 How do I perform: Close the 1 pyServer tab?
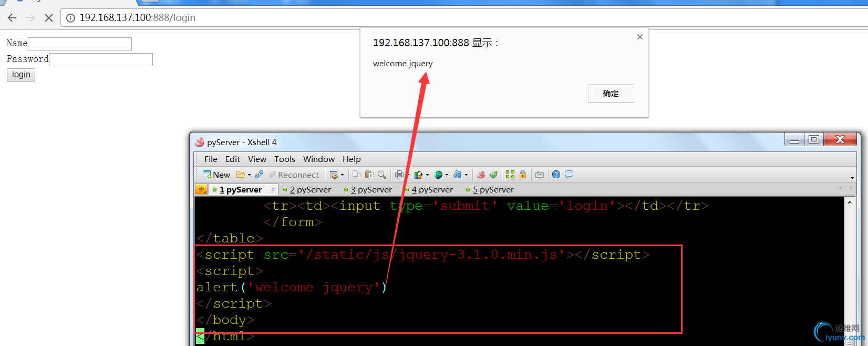tap(273, 190)
